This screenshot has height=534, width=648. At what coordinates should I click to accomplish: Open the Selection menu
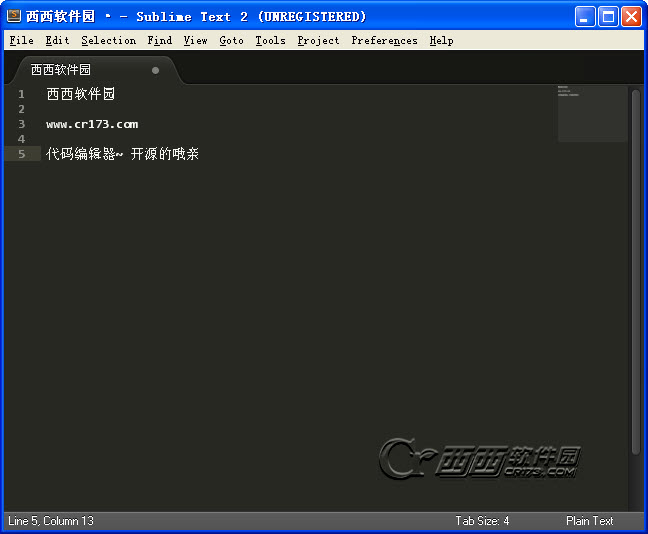pyautogui.click(x=109, y=41)
